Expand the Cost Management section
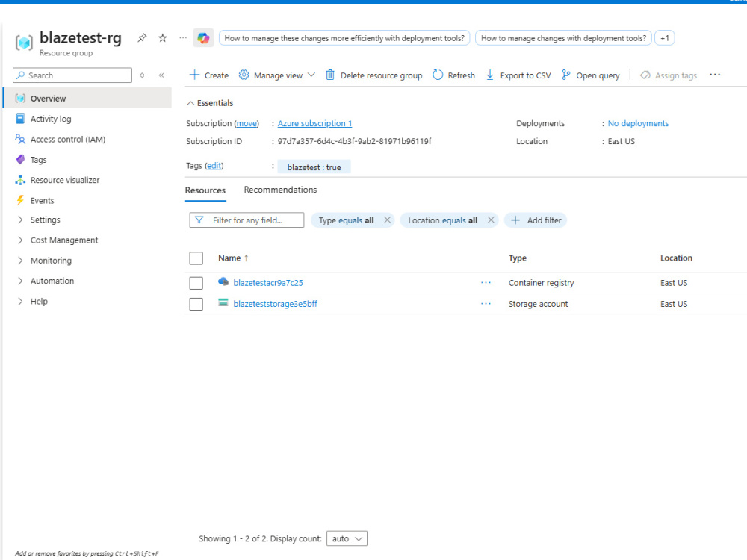Screen dimensions: 747x560 coord(20,240)
